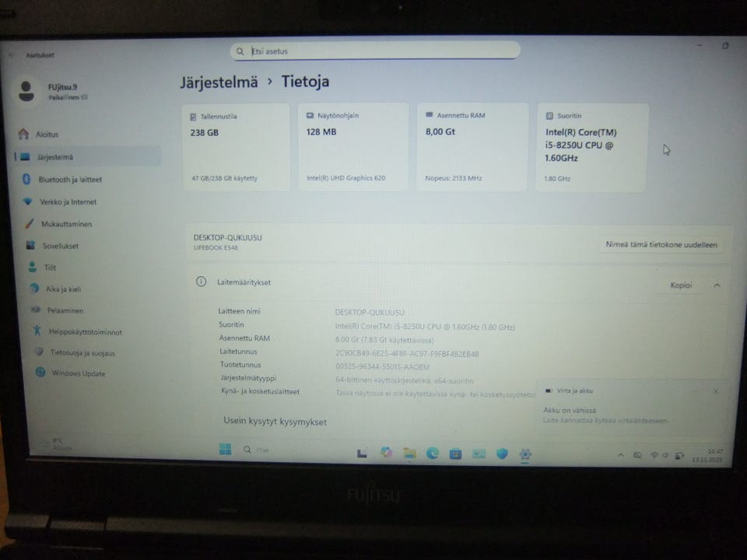Viewport: 747px width, 560px height.
Task: Click the Järjestelmä breadcrumb link
Action: point(219,82)
